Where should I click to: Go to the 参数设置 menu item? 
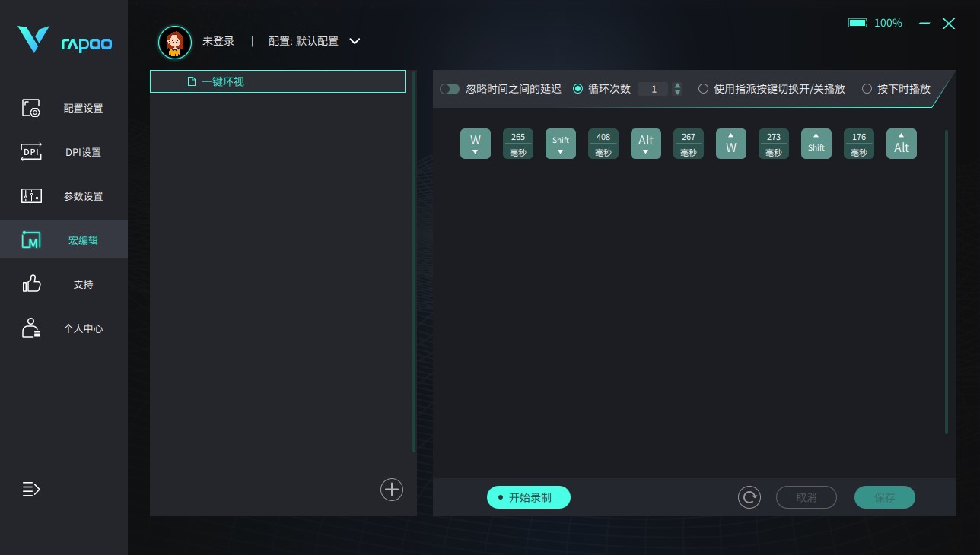coord(64,196)
